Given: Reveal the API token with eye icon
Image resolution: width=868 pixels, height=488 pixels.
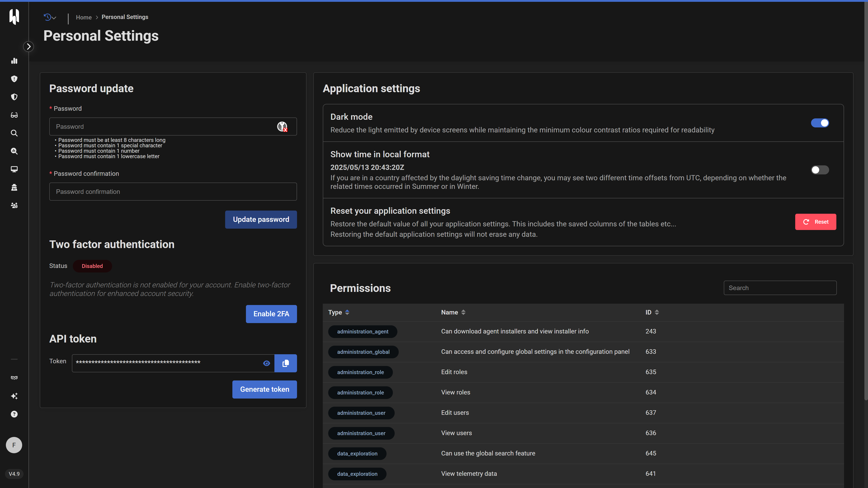Looking at the screenshot, I should pyautogui.click(x=267, y=363).
